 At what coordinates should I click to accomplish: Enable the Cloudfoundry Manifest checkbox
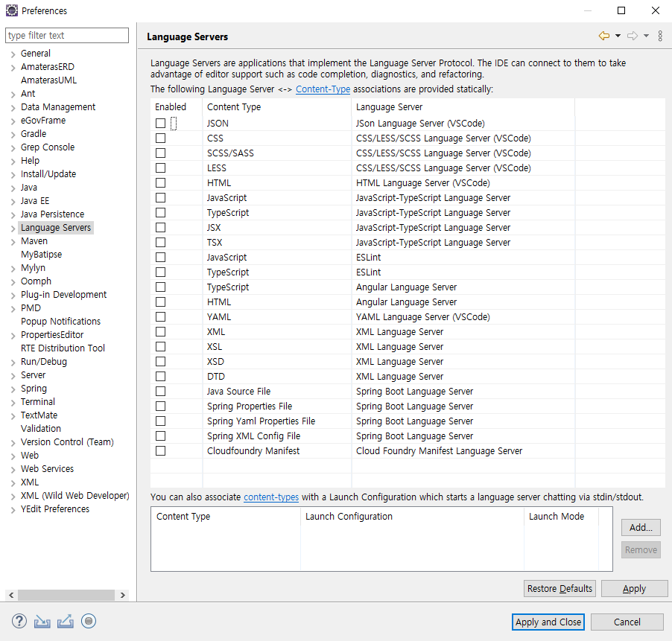(x=160, y=451)
